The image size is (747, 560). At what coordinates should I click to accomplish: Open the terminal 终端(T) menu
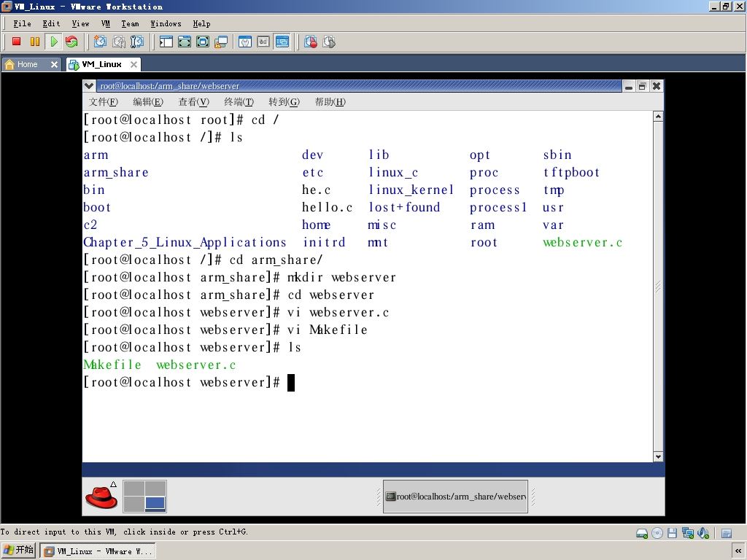click(x=239, y=101)
